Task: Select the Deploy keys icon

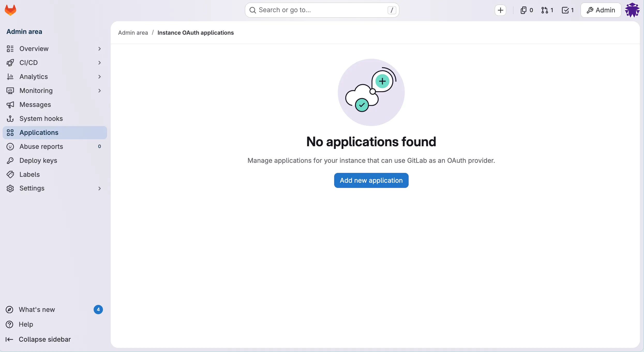Action: (x=10, y=160)
